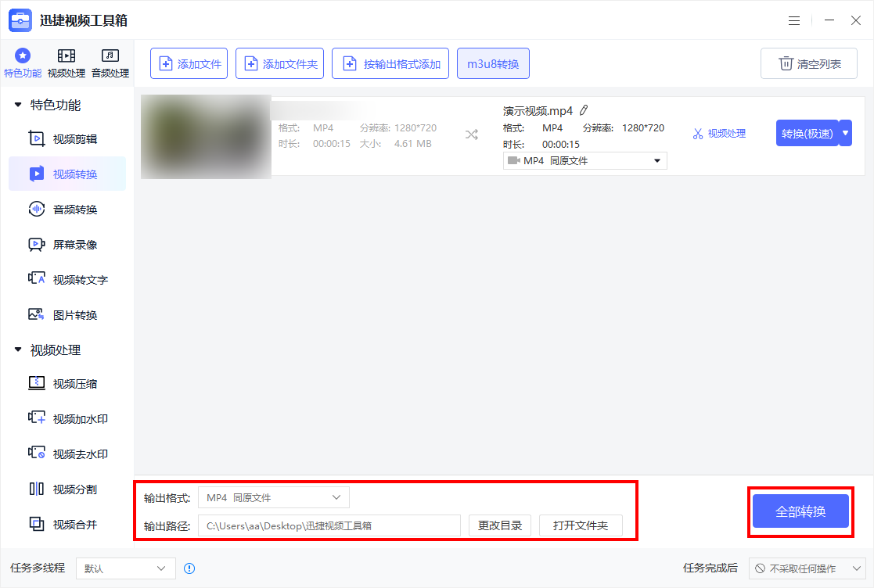
Task: Open 屏幕录像 in the sidebar
Action: [67, 245]
